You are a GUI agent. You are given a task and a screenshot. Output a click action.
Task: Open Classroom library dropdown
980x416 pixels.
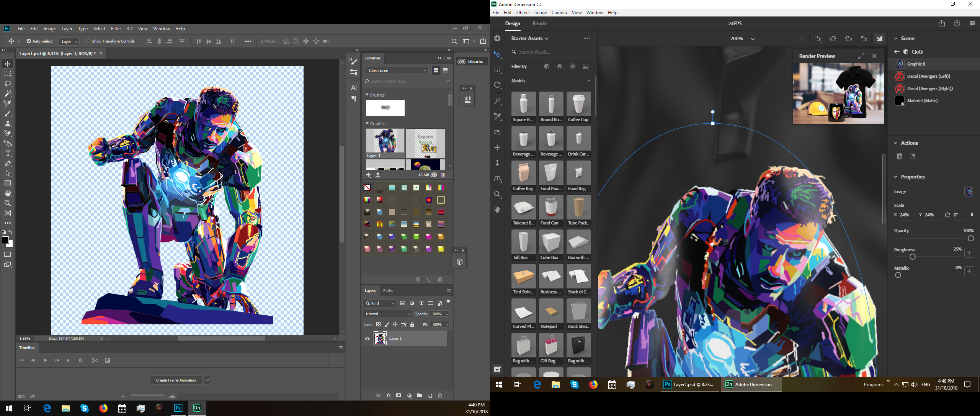pyautogui.click(x=397, y=70)
